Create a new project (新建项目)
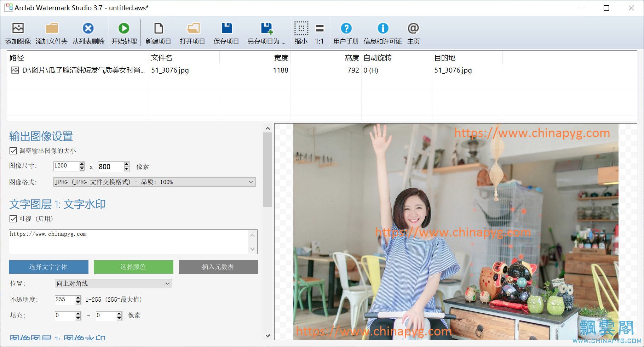This screenshot has width=644, height=347. pos(159,28)
